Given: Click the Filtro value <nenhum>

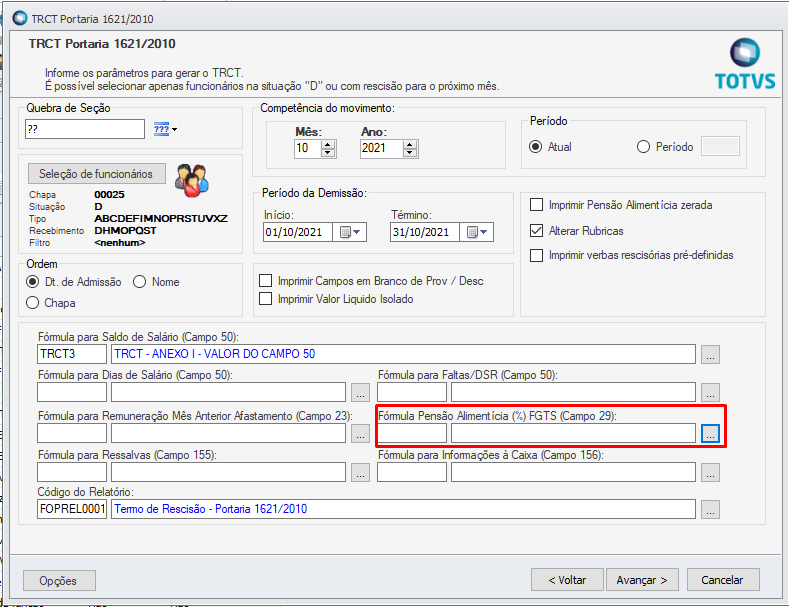Looking at the screenshot, I should 120,243.
